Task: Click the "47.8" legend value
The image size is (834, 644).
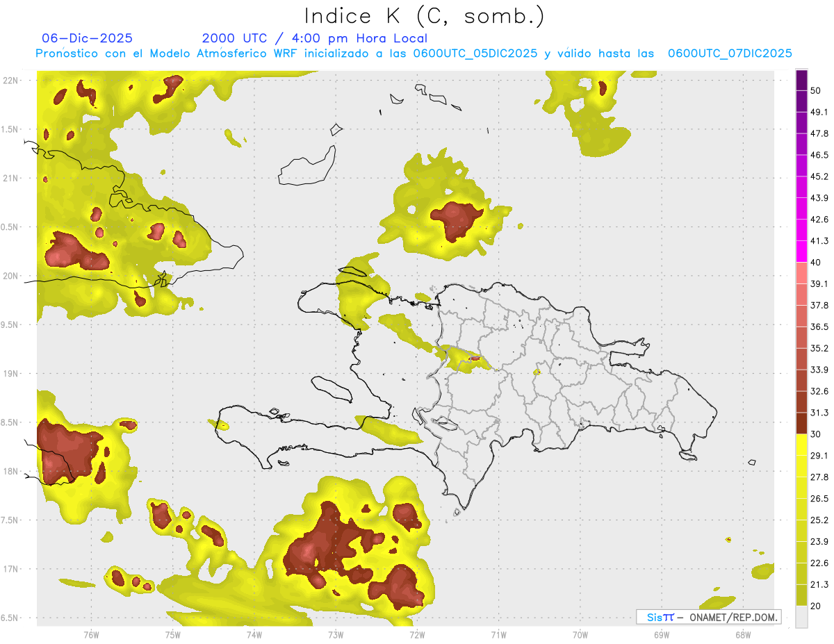Action: pyautogui.click(x=819, y=133)
